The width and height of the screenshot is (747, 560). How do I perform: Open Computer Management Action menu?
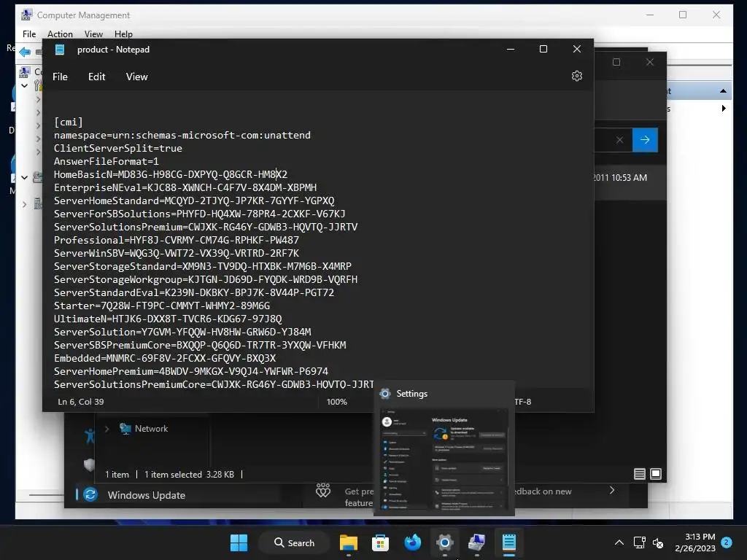pyautogui.click(x=60, y=34)
